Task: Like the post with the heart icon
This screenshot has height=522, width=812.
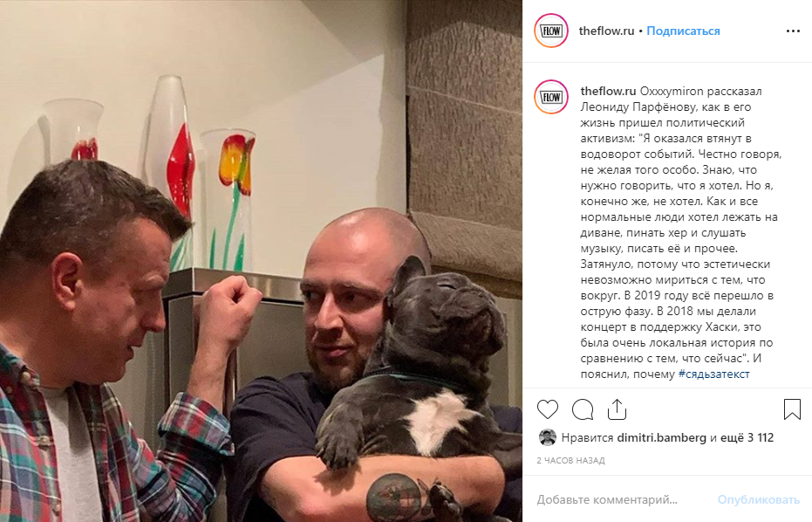Action: [548, 409]
